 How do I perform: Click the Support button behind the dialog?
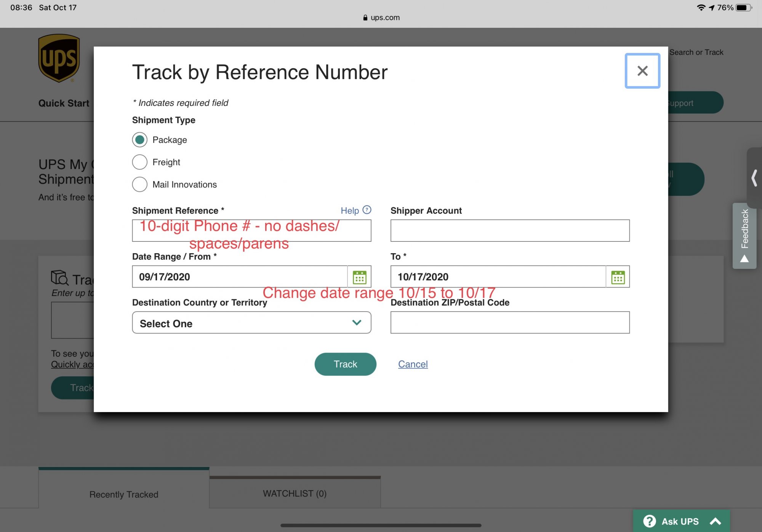tap(696, 102)
